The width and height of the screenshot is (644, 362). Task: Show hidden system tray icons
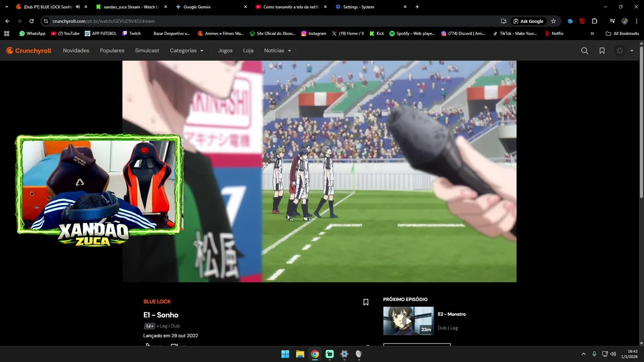pyautogui.click(x=584, y=354)
